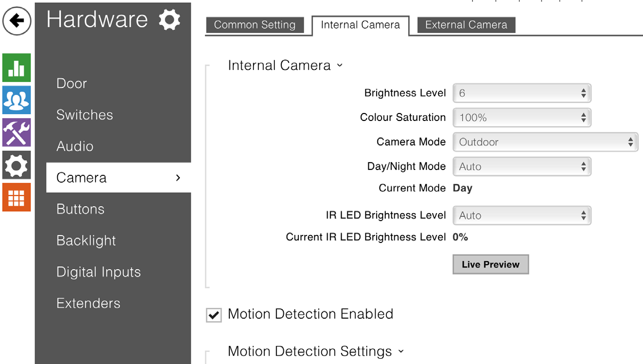Open the blue users Directory icon
The image size is (643, 364).
17,100
